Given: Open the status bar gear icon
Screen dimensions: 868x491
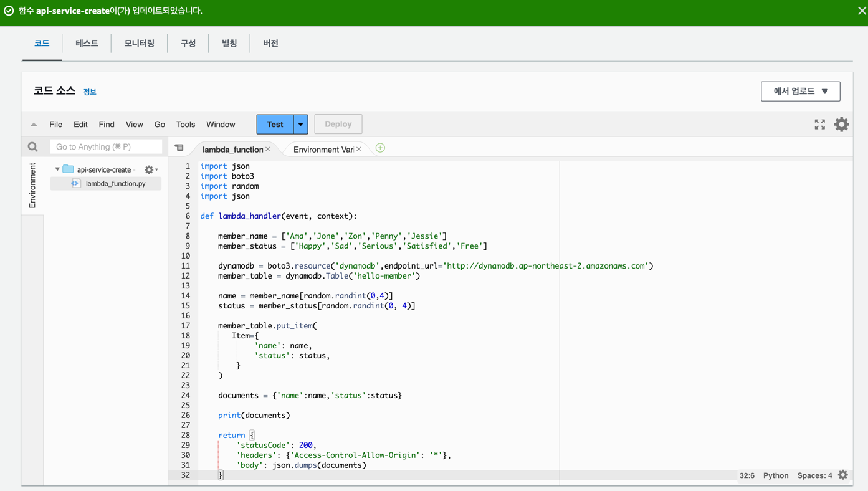Looking at the screenshot, I should coord(843,475).
